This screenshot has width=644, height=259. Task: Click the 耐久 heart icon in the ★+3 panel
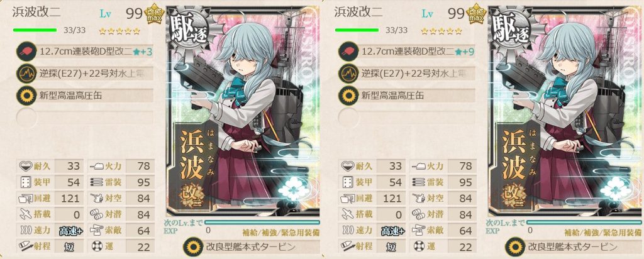pos(25,166)
